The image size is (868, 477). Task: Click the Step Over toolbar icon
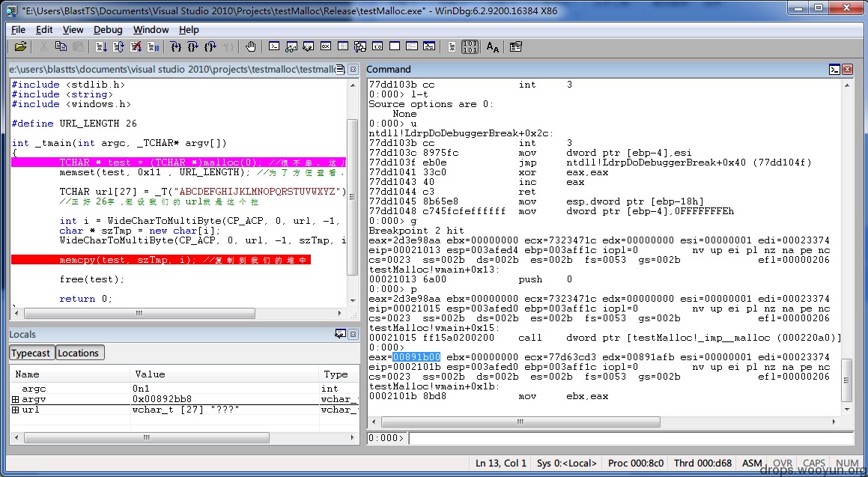click(193, 47)
